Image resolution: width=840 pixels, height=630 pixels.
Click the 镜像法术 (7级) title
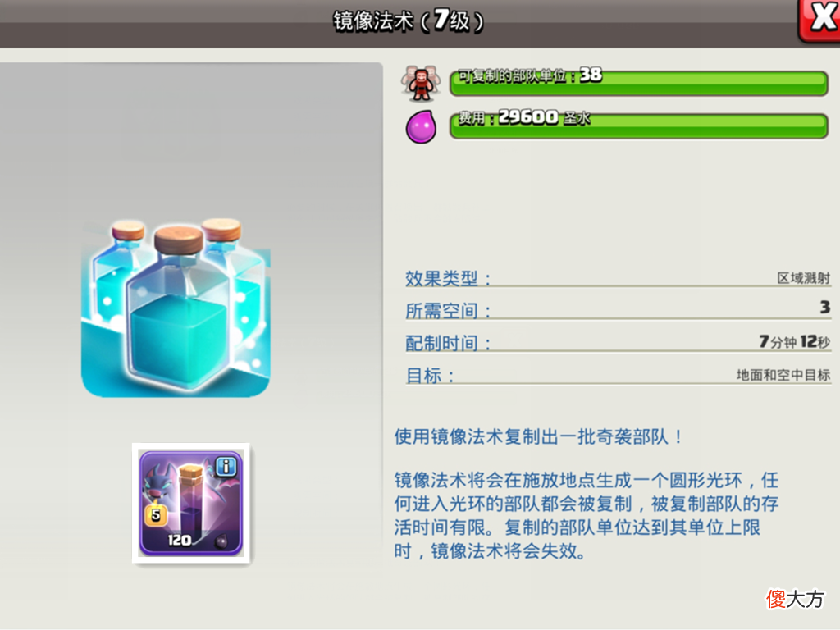click(409, 21)
